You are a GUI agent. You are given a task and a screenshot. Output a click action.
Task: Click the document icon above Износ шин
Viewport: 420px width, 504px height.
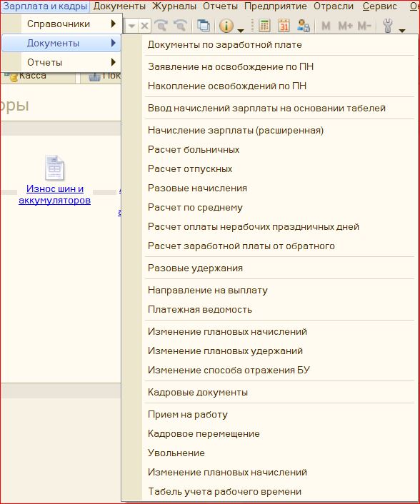click(55, 168)
